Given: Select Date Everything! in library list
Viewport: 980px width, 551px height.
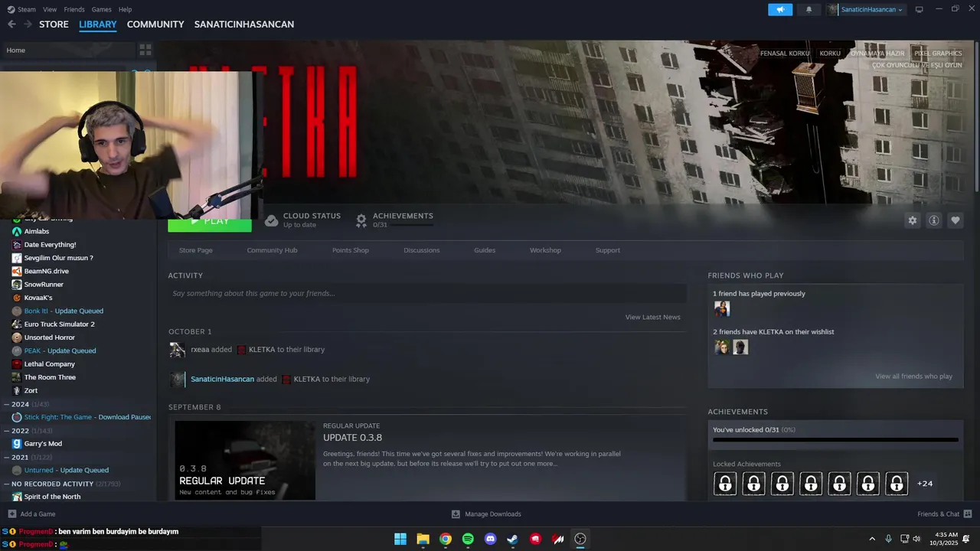Looking at the screenshot, I should coord(50,245).
